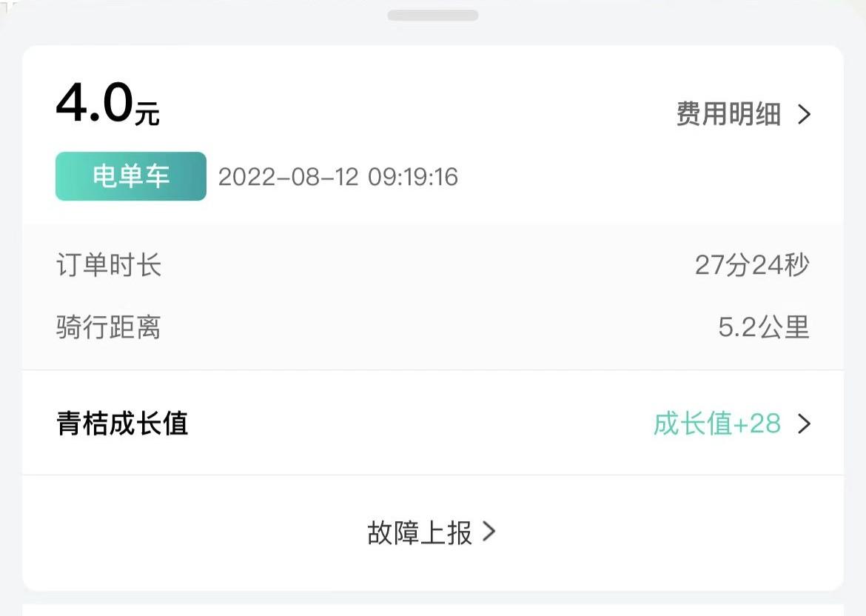Expand the 故障上报 fault report section
Screen dimensions: 866x616
433,532
